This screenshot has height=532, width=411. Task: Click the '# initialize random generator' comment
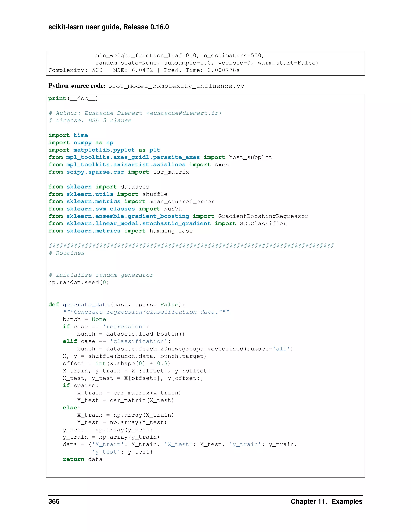[x=101, y=275]
